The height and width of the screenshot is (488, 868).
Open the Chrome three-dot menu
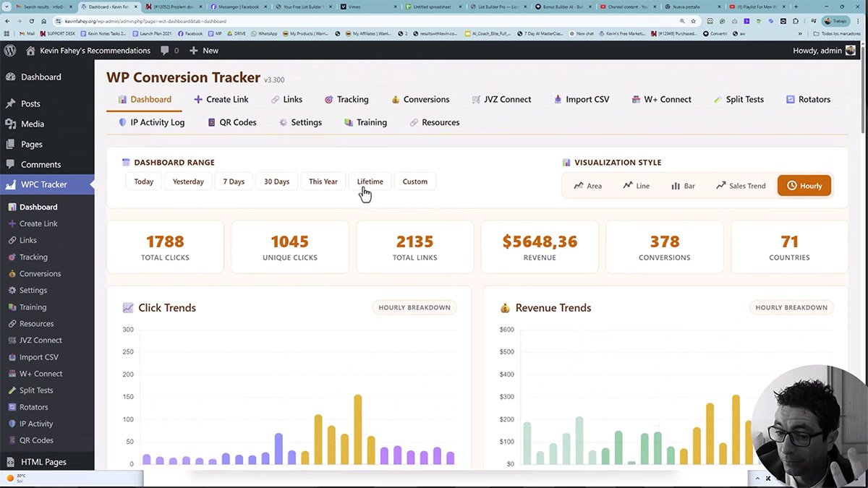859,22
